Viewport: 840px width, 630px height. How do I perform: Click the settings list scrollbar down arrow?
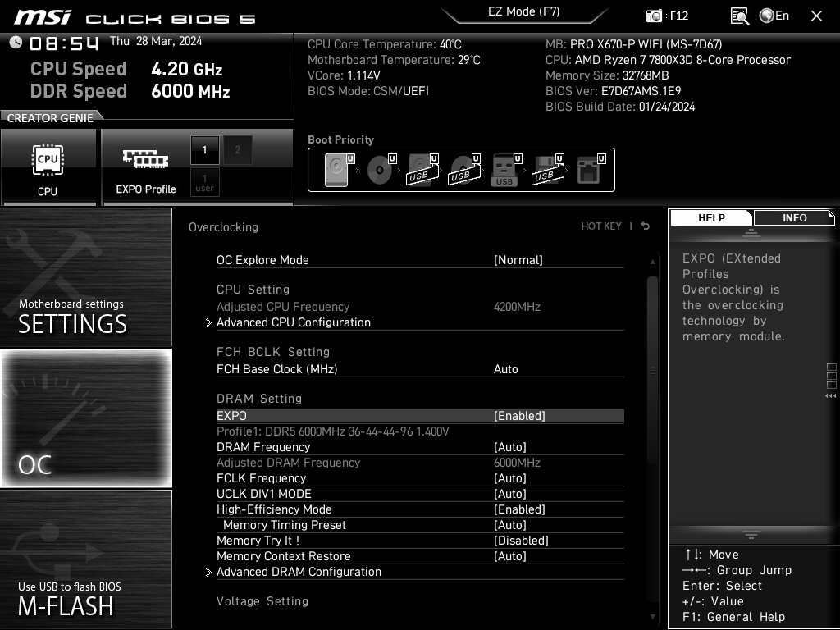coord(652,617)
